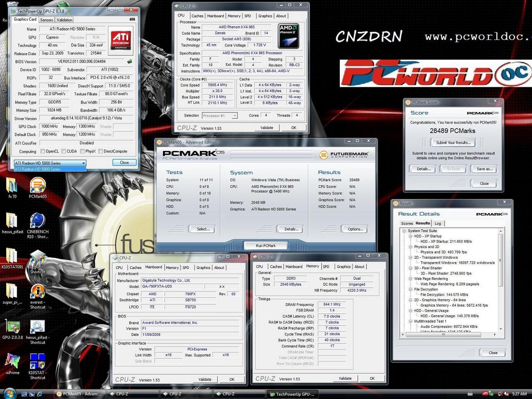Click the Result Details horizontal scrollbar
The width and height of the screenshot is (532, 399).
tap(449, 335)
